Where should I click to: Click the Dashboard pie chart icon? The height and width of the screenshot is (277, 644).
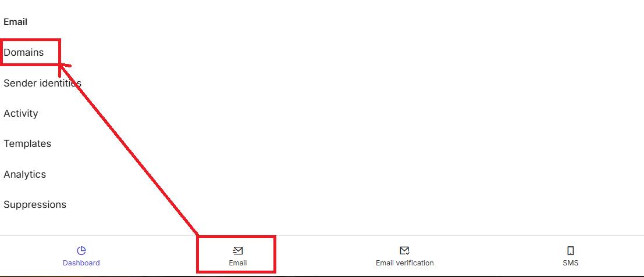point(81,250)
